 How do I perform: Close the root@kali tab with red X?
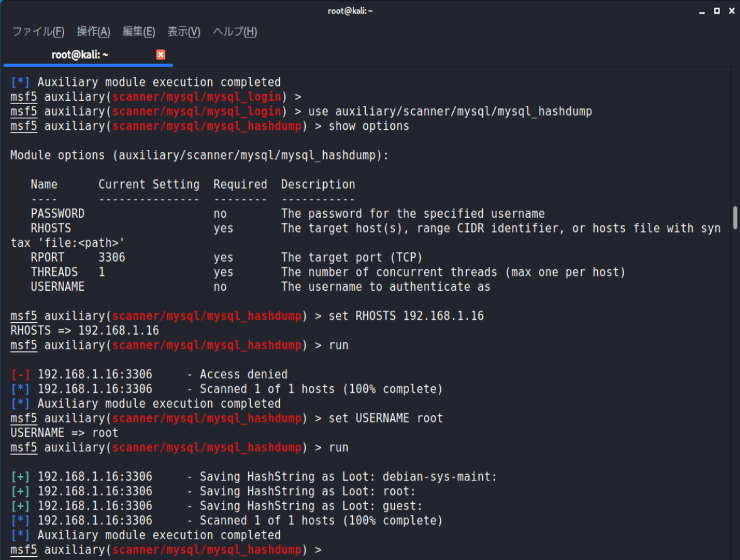(160, 55)
